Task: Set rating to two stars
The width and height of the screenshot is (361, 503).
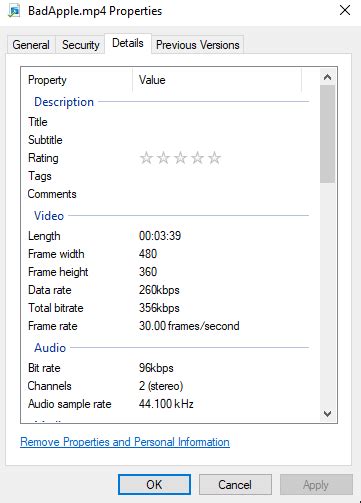Action: point(163,158)
